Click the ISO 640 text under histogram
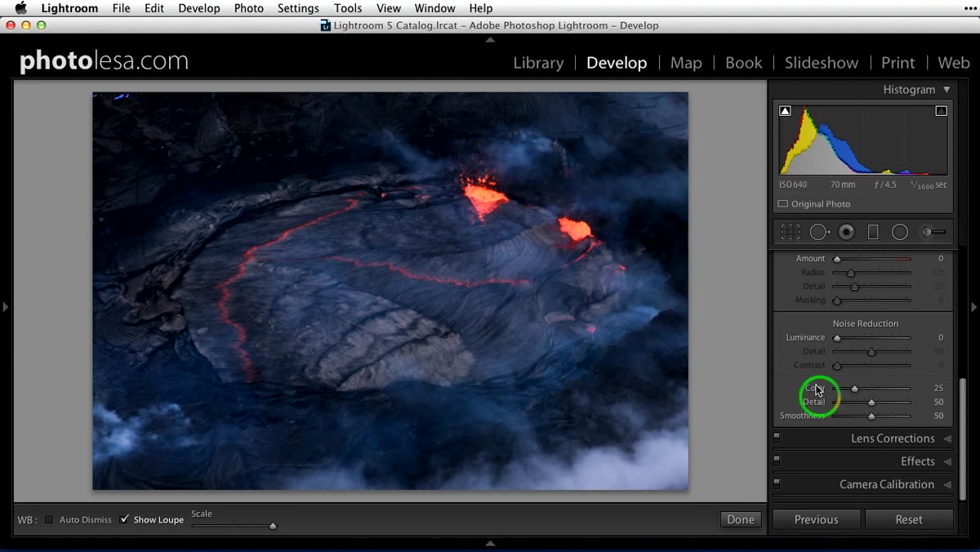This screenshot has height=552, width=980. 793,185
